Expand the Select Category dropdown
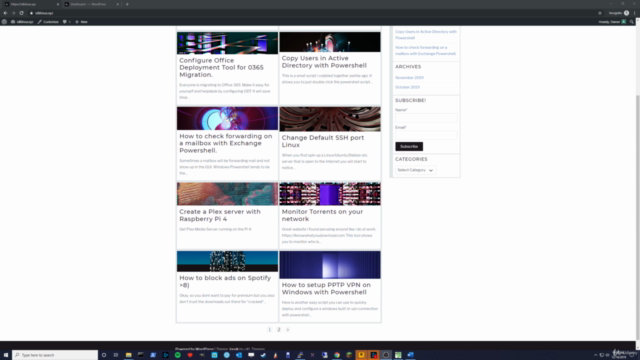 415,170
